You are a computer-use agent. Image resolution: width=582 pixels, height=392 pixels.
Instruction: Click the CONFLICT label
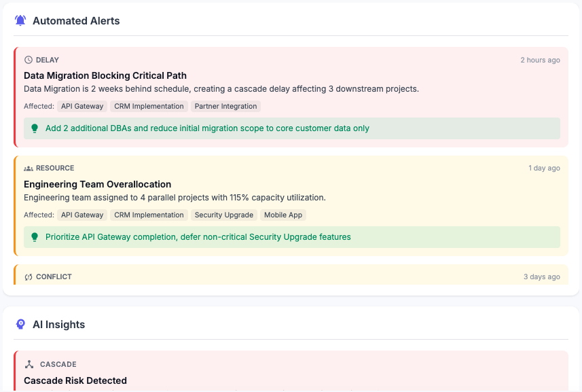54,277
